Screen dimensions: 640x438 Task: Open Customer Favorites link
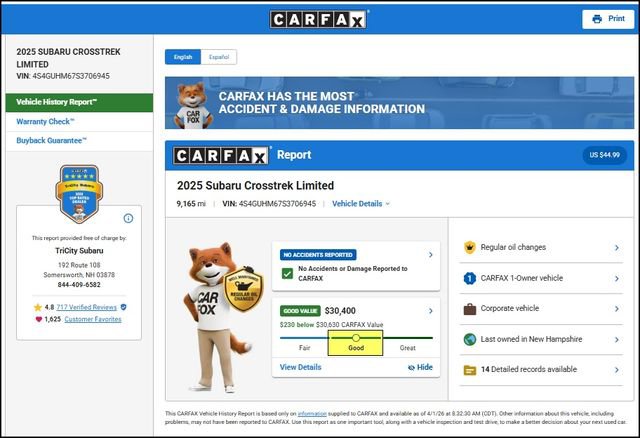[93, 319]
